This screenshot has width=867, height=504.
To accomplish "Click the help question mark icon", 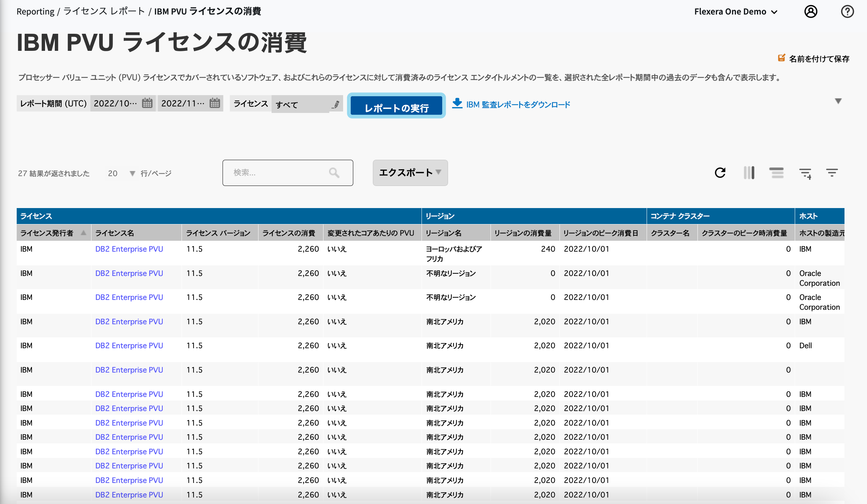I will (x=847, y=11).
